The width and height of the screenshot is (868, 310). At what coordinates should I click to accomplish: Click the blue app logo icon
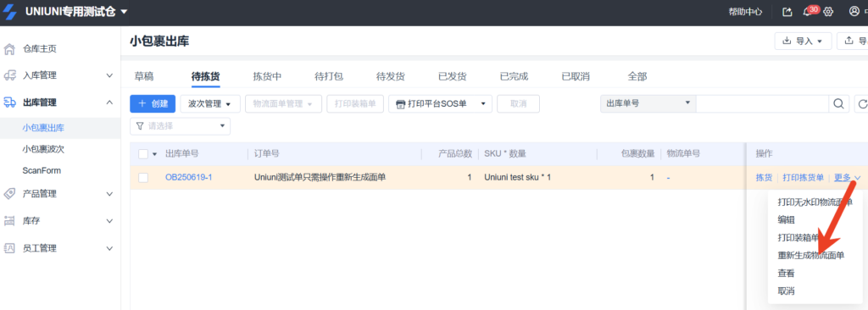pos(10,11)
